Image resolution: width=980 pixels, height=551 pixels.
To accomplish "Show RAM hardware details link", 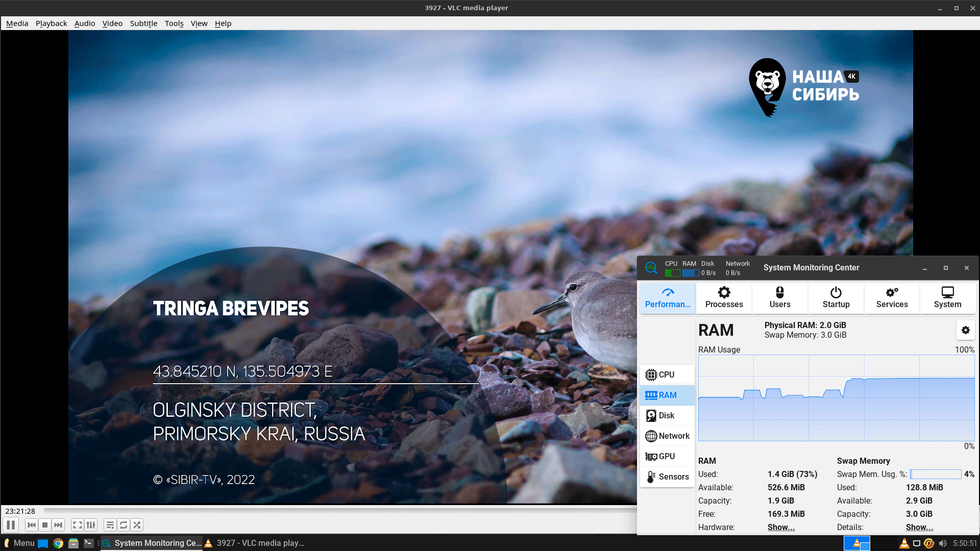I will pos(781,528).
